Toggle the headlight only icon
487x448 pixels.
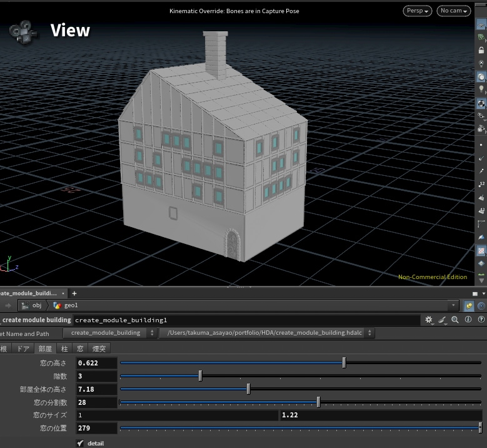point(481,77)
